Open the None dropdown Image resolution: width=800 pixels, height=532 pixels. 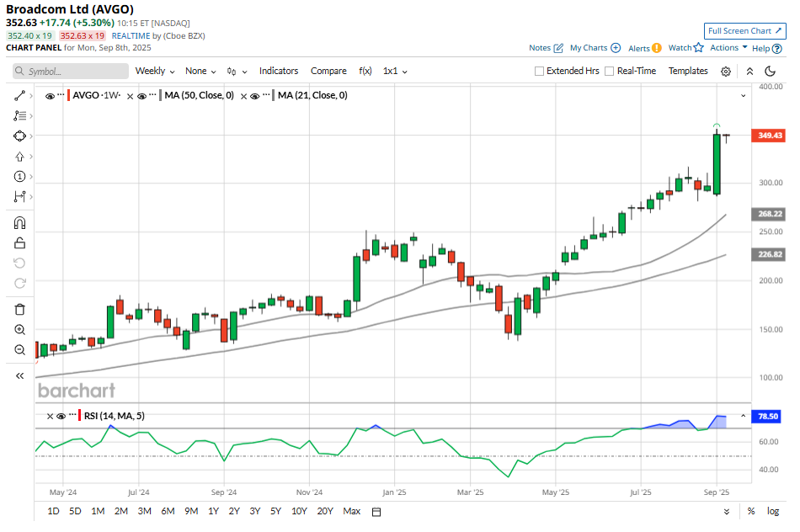click(200, 71)
